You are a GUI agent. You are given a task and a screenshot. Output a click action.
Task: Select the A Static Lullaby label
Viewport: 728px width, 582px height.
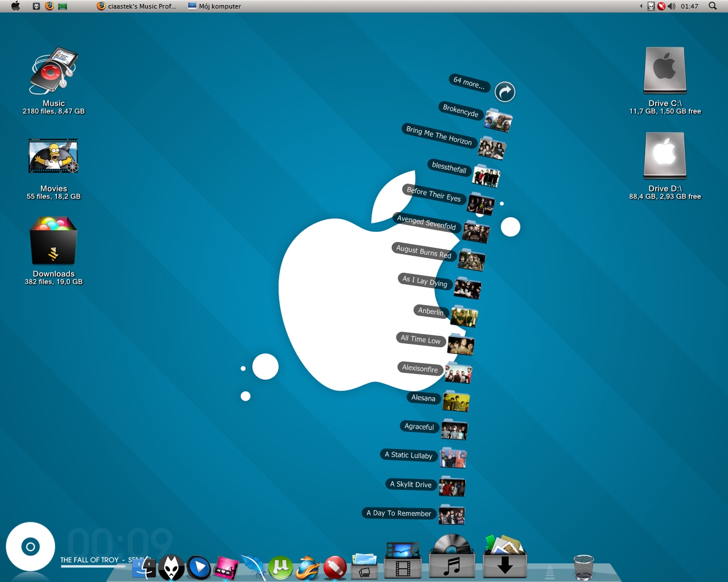408,455
